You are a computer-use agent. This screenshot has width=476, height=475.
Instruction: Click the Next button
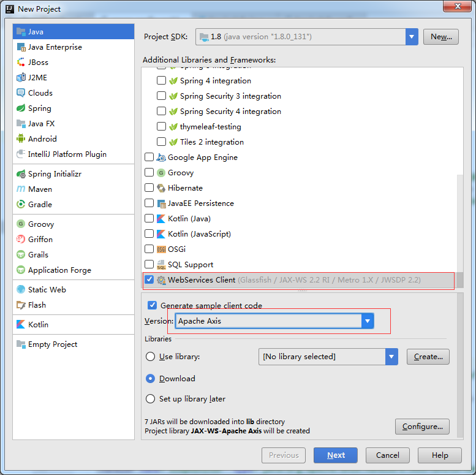tap(336, 455)
